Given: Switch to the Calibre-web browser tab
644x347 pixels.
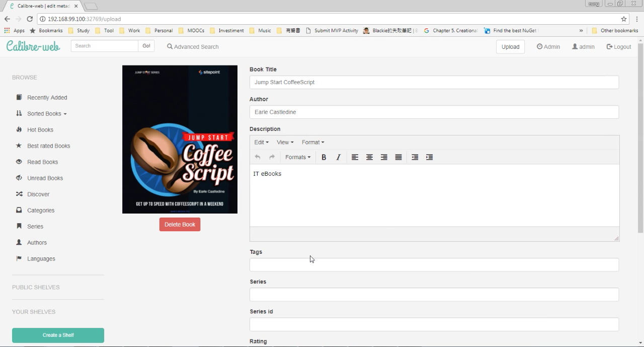Looking at the screenshot, I should pos(42,6).
